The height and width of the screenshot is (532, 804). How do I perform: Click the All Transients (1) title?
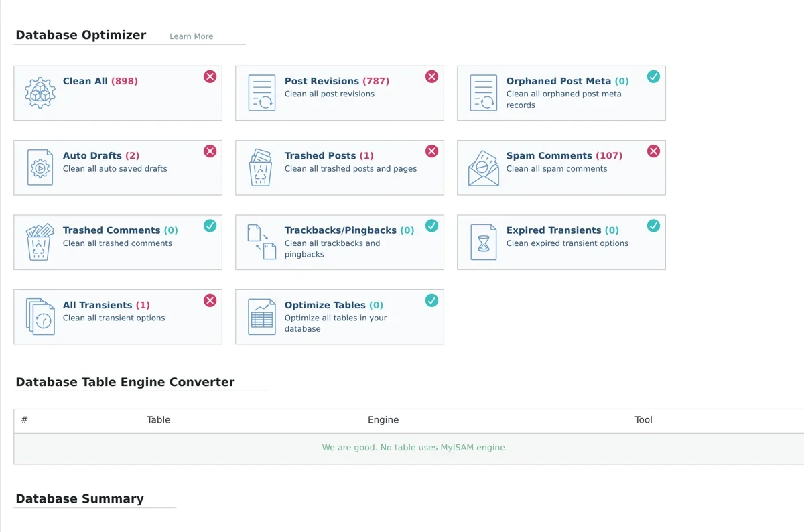[x=107, y=304]
